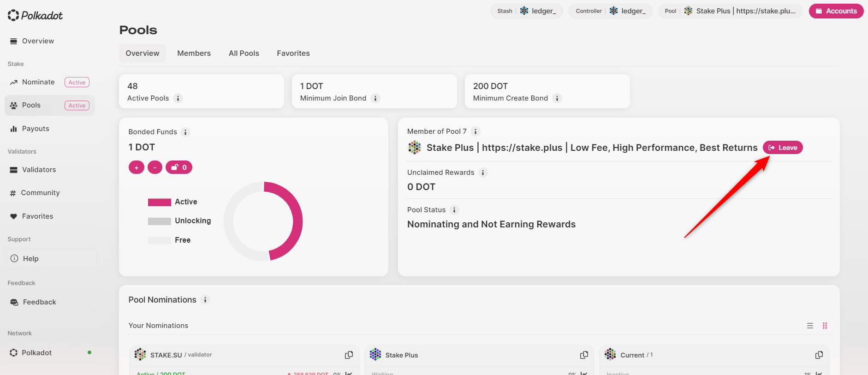The image size is (868, 375).
Task: Click the Stash ledger_ account chip
Action: (x=526, y=11)
